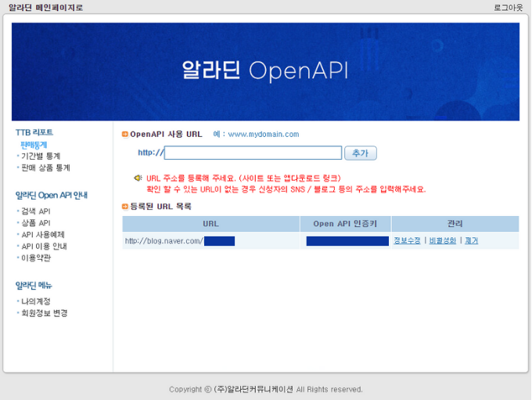Click the 추가 button
This screenshot has height=400, width=532.
click(361, 153)
